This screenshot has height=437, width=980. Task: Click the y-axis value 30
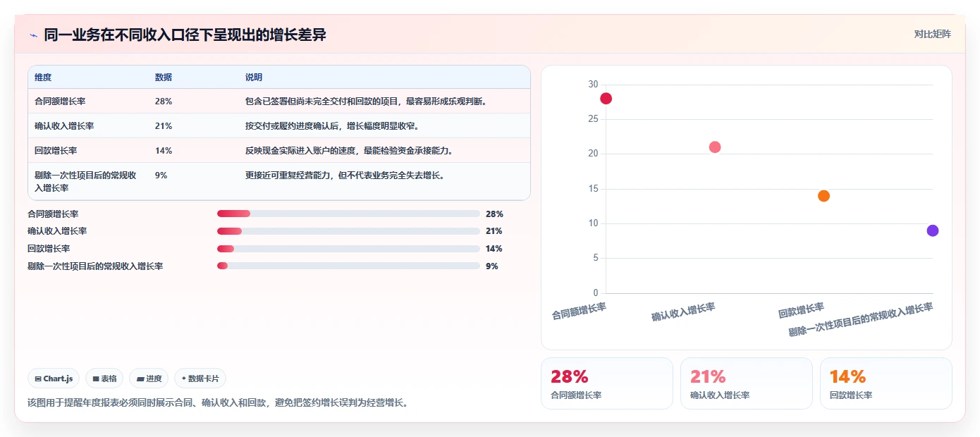[592, 85]
